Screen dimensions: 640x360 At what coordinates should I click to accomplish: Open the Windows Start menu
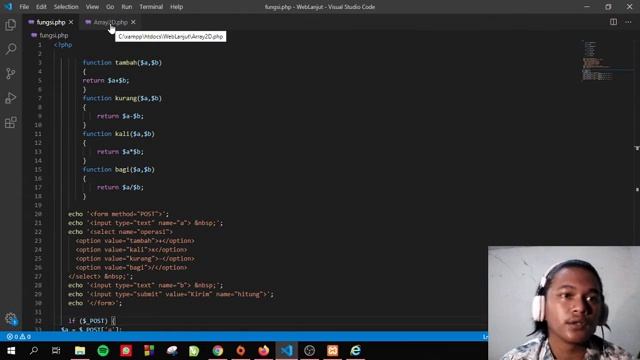click(x=11, y=351)
